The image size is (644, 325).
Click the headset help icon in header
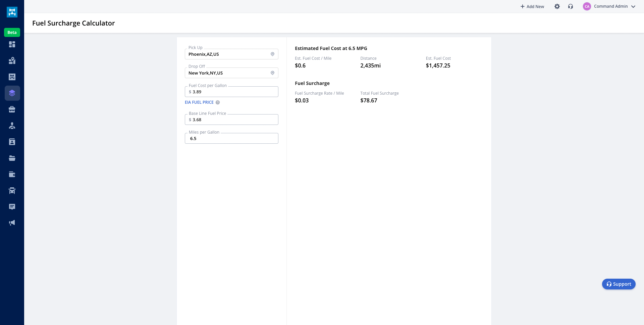(x=571, y=6)
